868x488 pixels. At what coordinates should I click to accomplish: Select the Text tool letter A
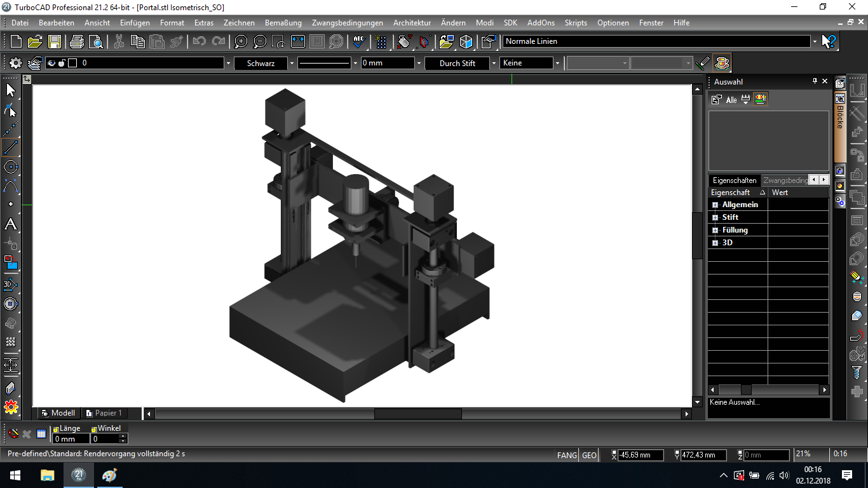[11, 224]
